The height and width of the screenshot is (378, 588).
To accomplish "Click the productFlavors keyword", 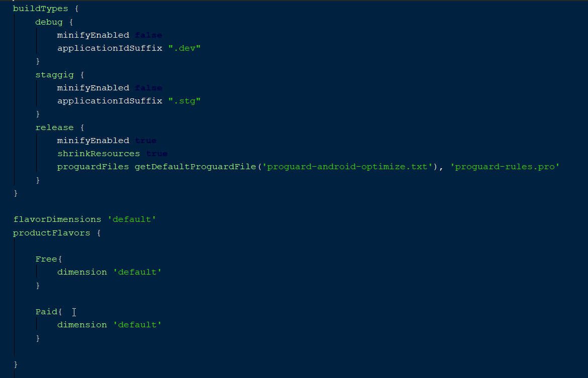I will click(x=52, y=233).
